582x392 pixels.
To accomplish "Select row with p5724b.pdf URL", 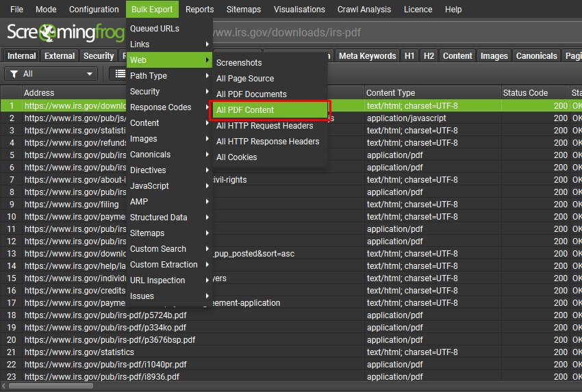I will tap(291, 315).
